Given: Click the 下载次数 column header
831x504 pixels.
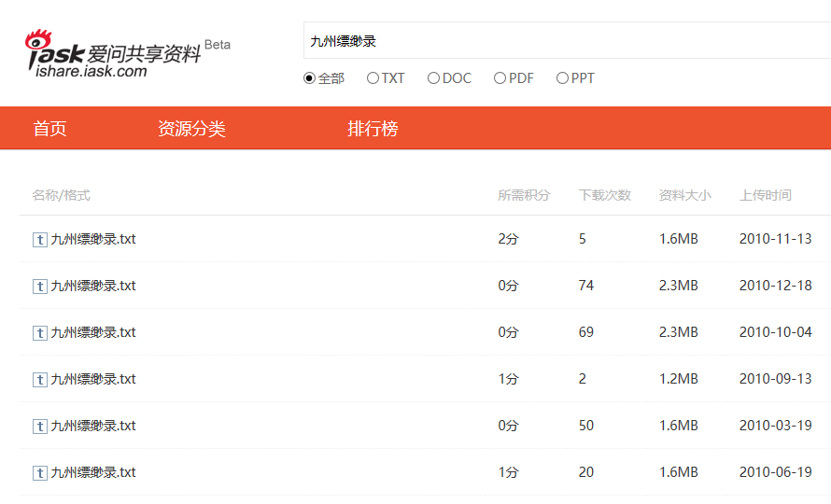Looking at the screenshot, I should coord(605,195).
